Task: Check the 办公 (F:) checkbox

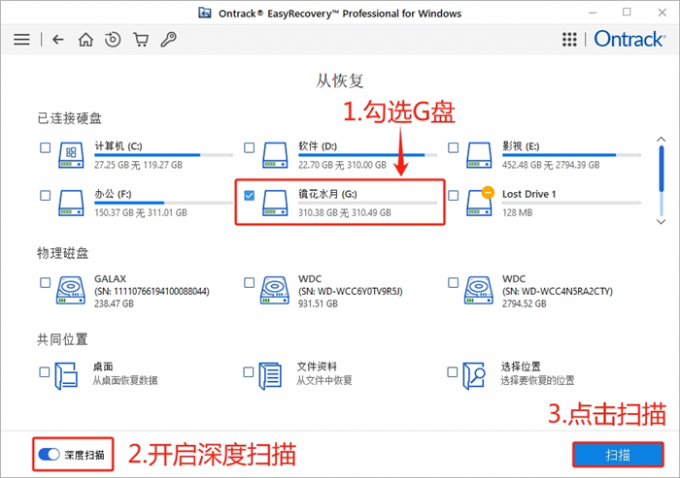Action: (45, 195)
